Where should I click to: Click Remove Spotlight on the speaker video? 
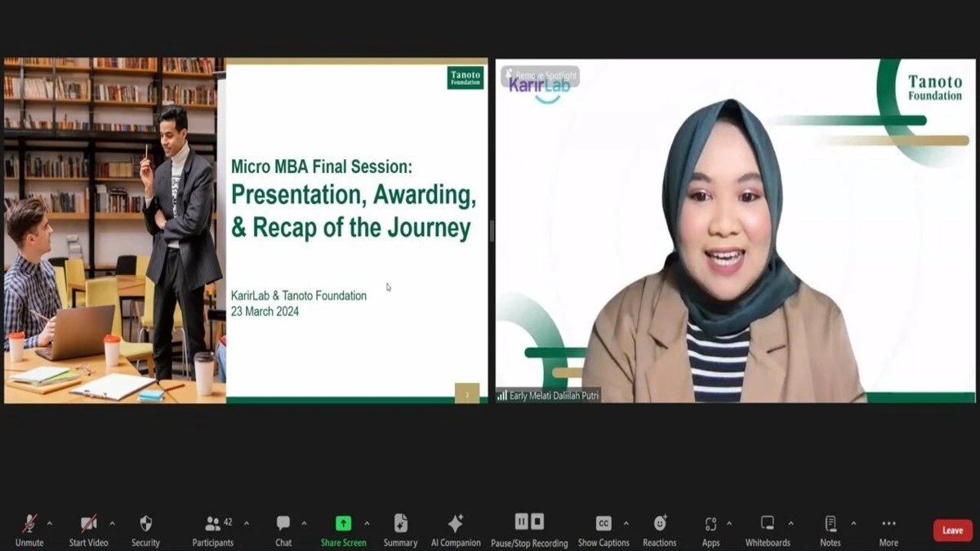(541, 75)
